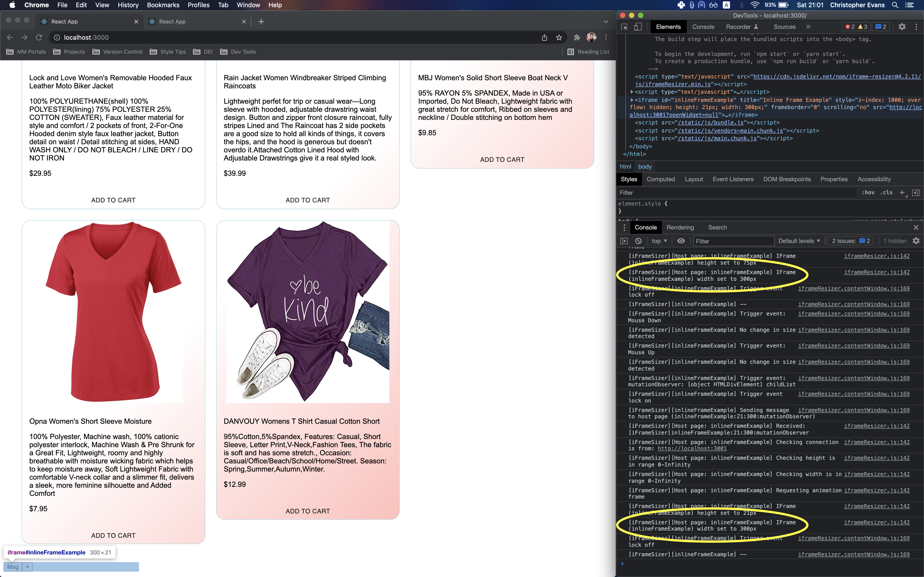Open the 'top' frame context dropdown
This screenshot has height=577, width=924.
[x=658, y=241]
